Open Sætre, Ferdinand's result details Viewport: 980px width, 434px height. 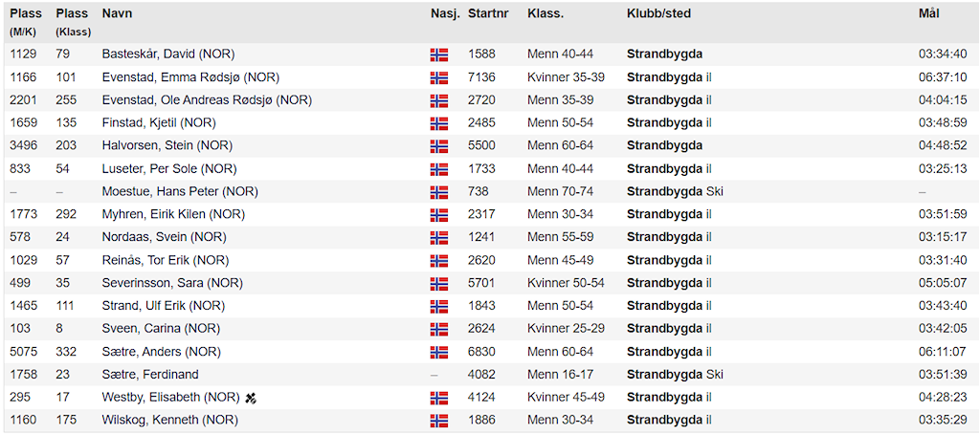tap(150, 375)
